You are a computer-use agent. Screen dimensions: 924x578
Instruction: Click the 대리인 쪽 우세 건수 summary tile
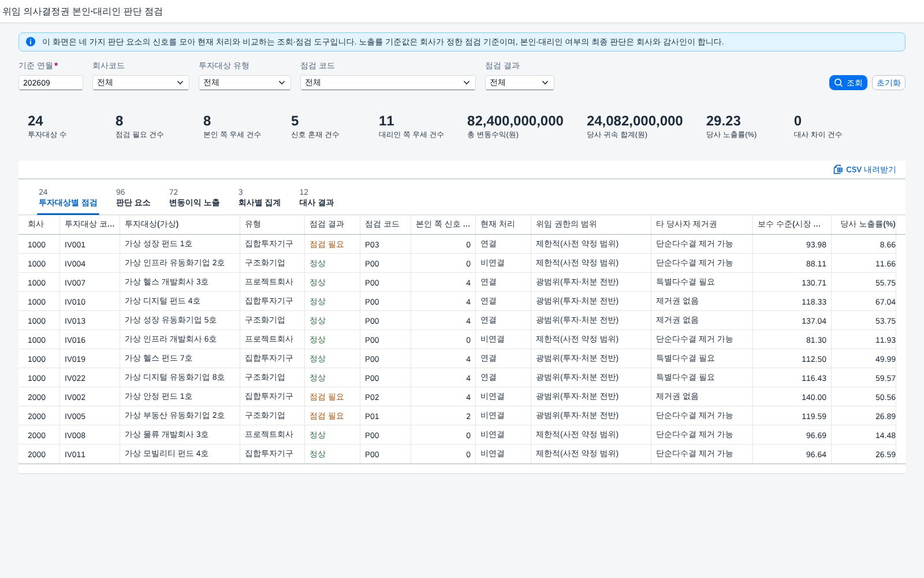(x=411, y=127)
